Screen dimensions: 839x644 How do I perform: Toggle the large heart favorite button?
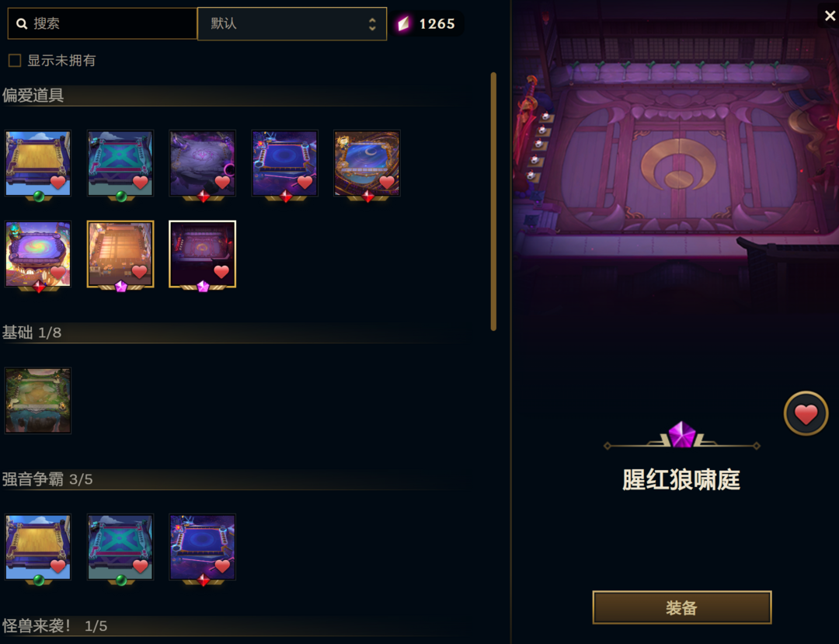click(x=806, y=413)
